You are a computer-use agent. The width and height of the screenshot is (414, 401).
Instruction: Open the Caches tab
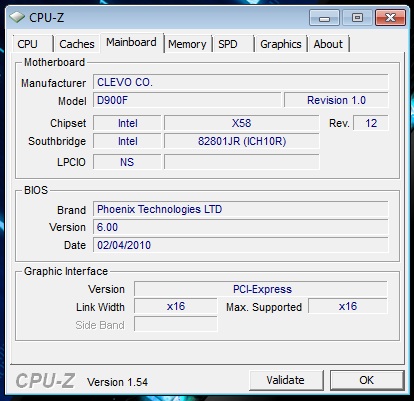tap(77, 44)
